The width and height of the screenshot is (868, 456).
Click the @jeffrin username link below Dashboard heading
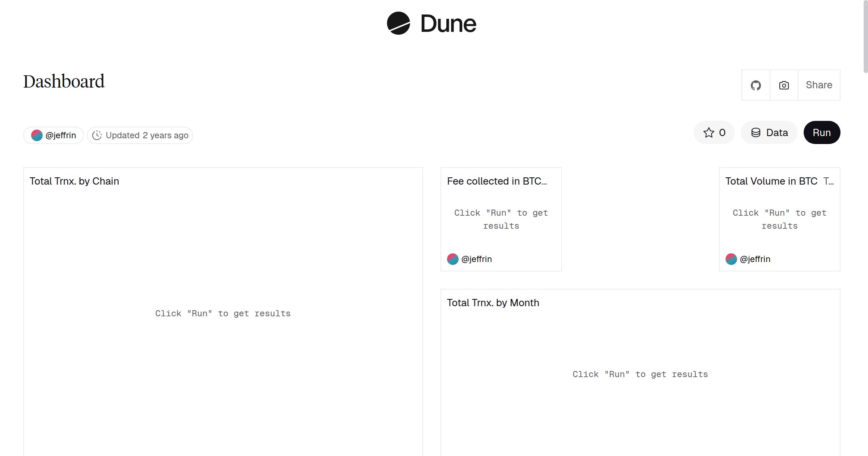pyautogui.click(x=61, y=135)
